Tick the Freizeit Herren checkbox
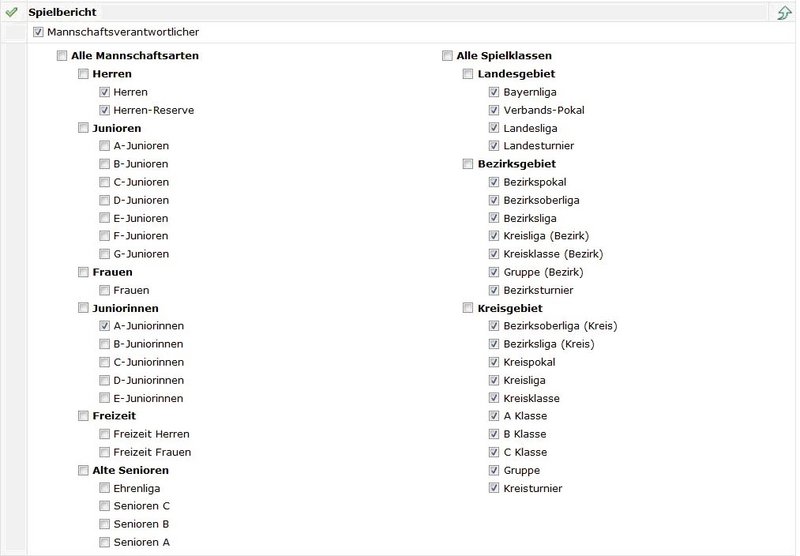Viewport: 800px width, 556px height. point(105,434)
